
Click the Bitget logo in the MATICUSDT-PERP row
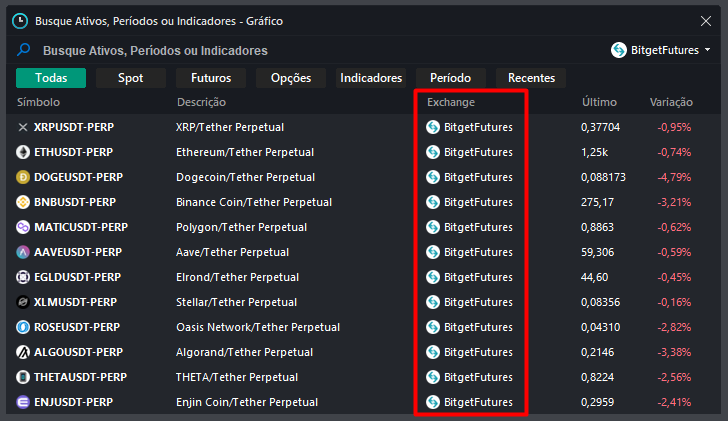433,227
